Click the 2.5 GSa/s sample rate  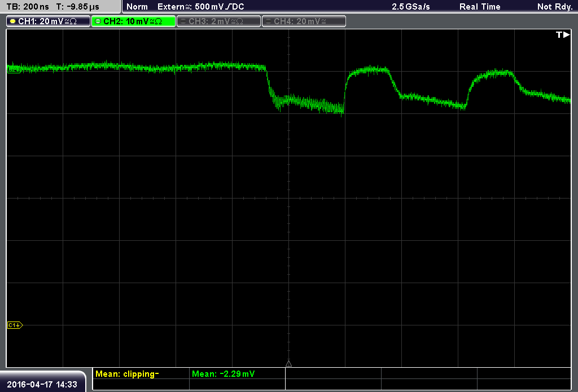[411, 7]
